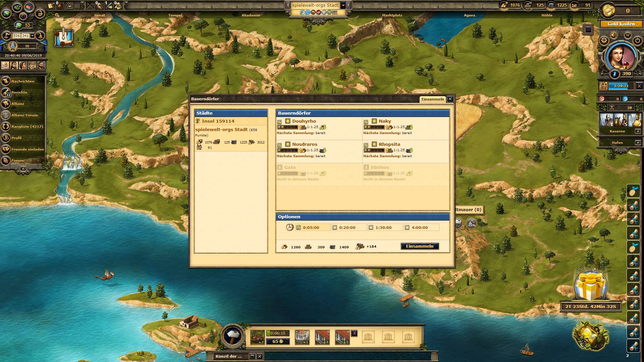This screenshot has height=362, width=644.
Task: Open game settings gear icon
Action: [x=604, y=41]
